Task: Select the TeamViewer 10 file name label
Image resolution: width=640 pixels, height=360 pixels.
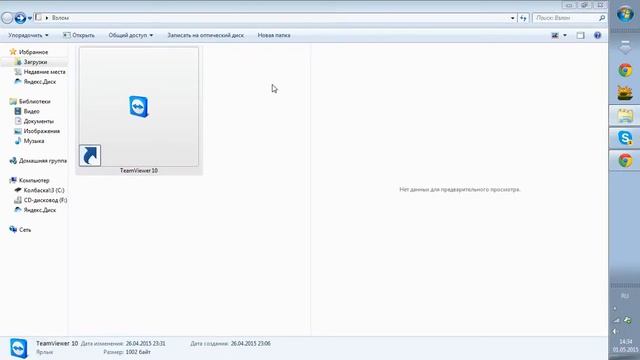Action: (139, 171)
